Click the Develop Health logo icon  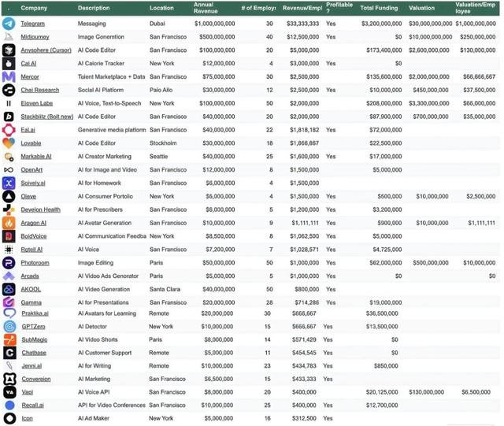[x=9, y=209]
